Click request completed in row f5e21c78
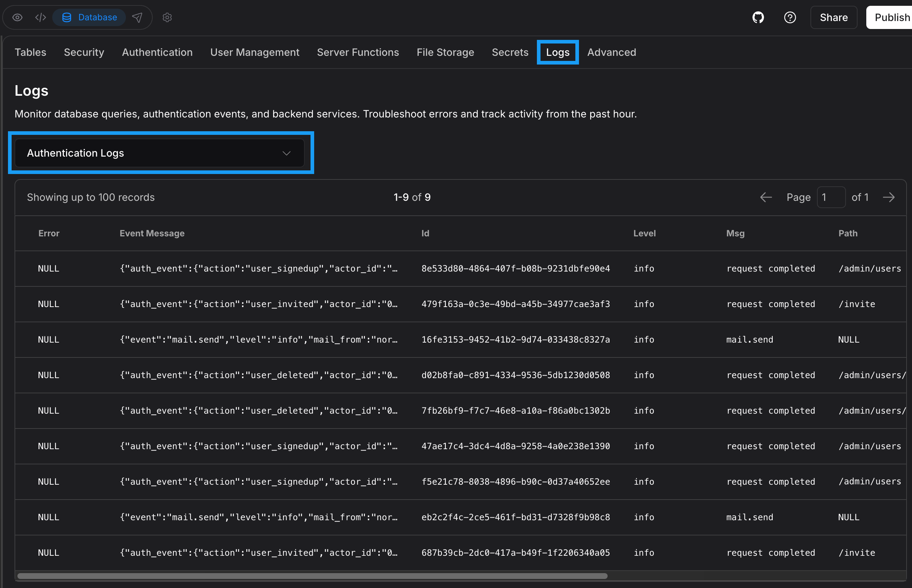The height and width of the screenshot is (588, 912). (x=771, y=482)
